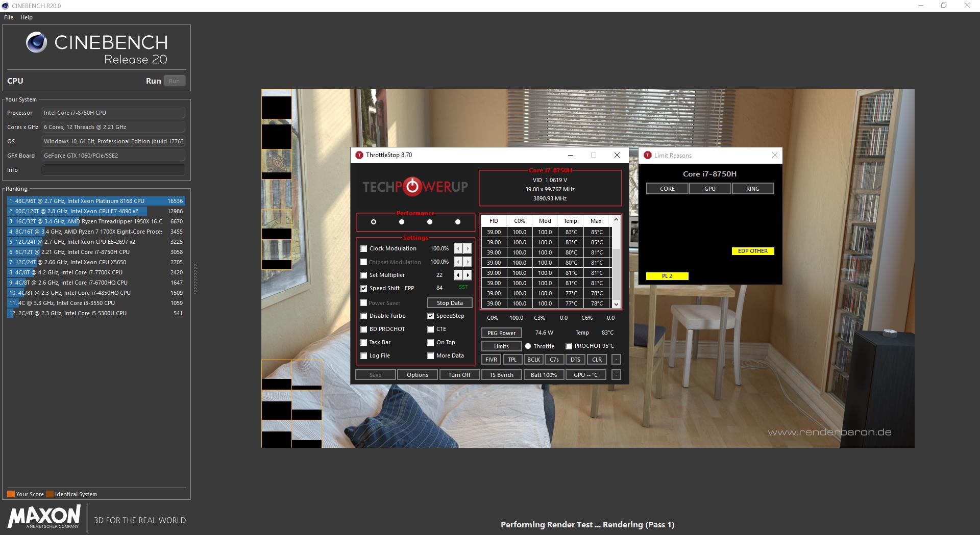Select first Performance profile radio button
Viewport: 980px width, 535px height.
[374, 222]
